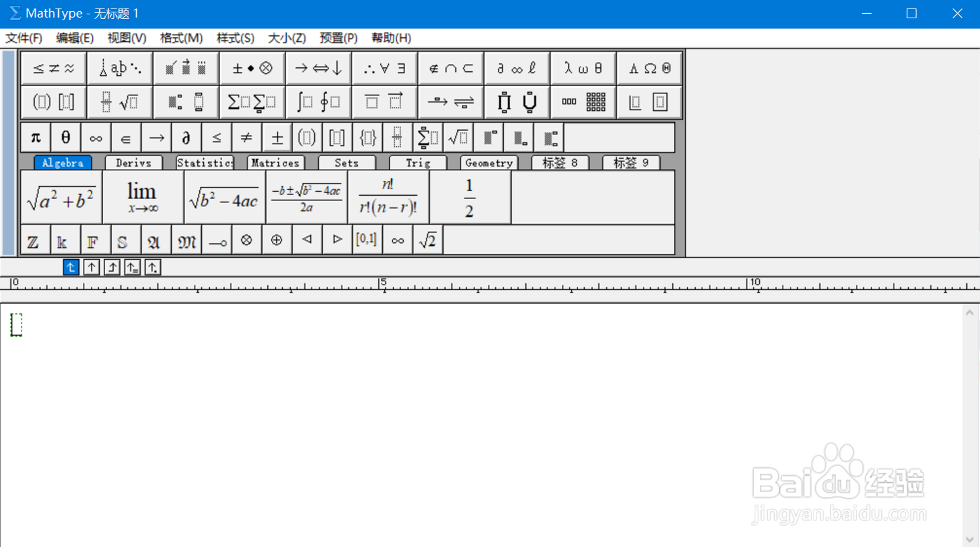Open the integral templates palette
980x547 pixels.
point(318,102)
